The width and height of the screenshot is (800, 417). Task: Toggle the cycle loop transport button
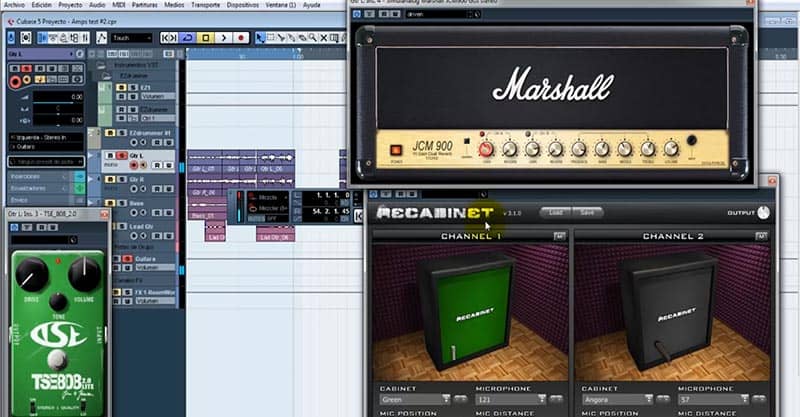pyautogui.click(x=187, y=38)
